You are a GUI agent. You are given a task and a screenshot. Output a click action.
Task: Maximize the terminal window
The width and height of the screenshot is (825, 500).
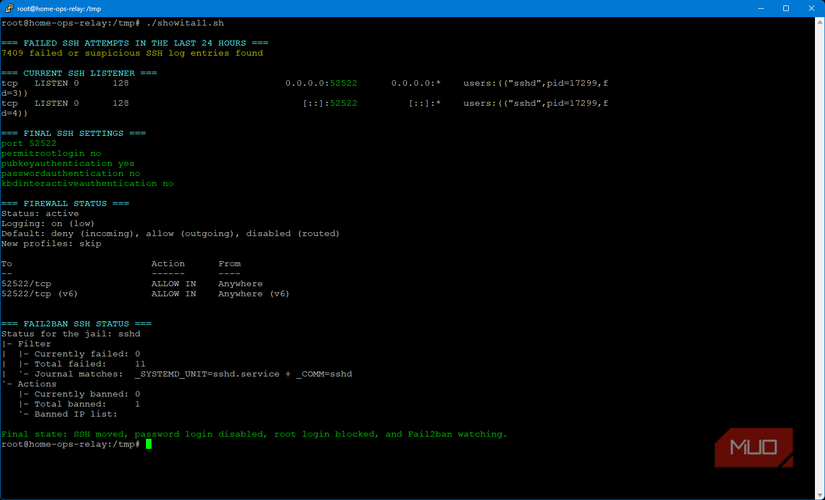click(x=786, y=8)
